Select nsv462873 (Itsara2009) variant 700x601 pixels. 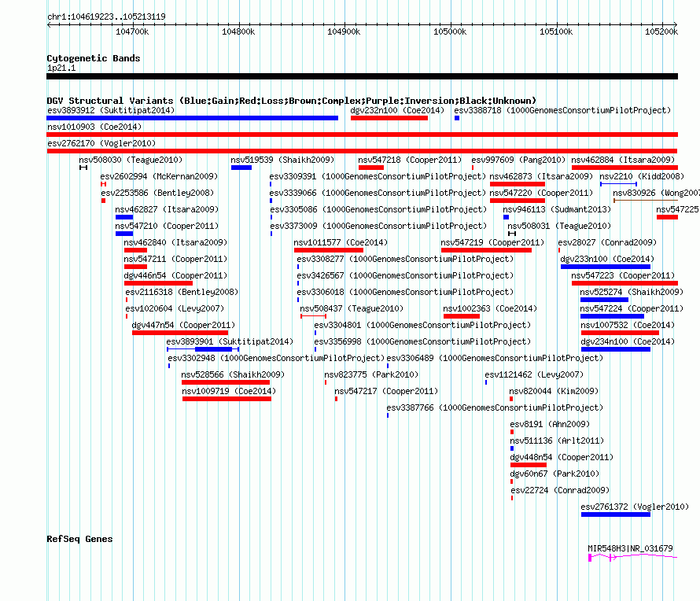(542, 176)
